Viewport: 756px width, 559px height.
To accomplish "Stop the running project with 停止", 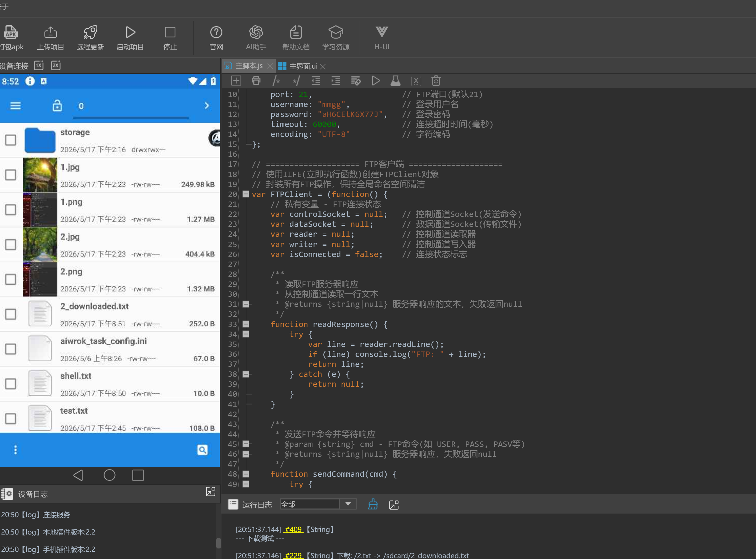I will pyautogui.click(x=170, y=38).
